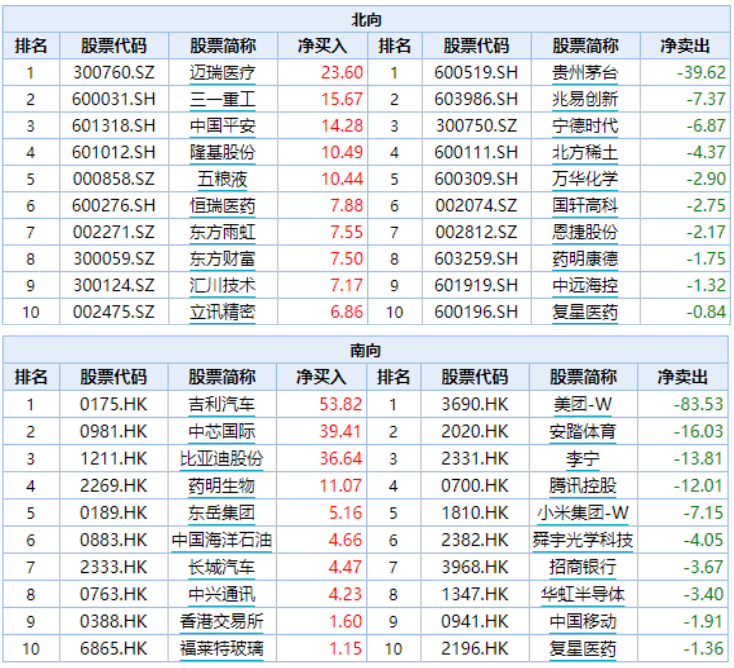The image size is (734, 668).
Task: Open the 三一重工 stock link
Action: [222, 99]
